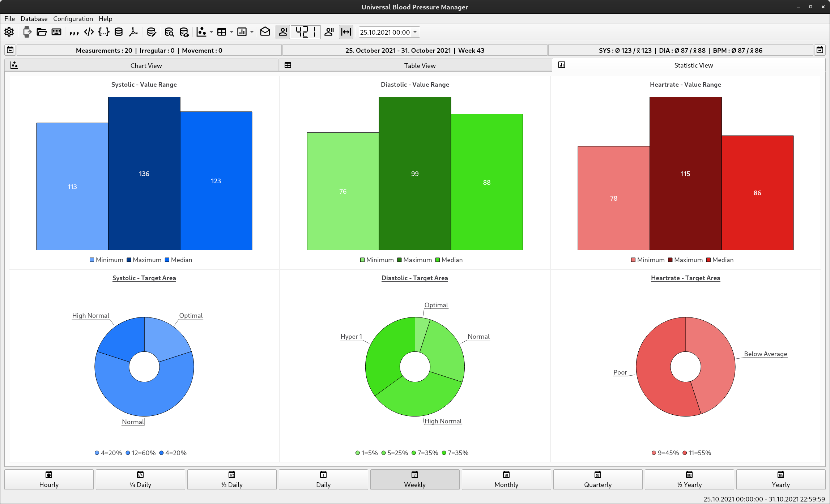
Task: Open the database icon in the toolbar
Action: (118, 32)
